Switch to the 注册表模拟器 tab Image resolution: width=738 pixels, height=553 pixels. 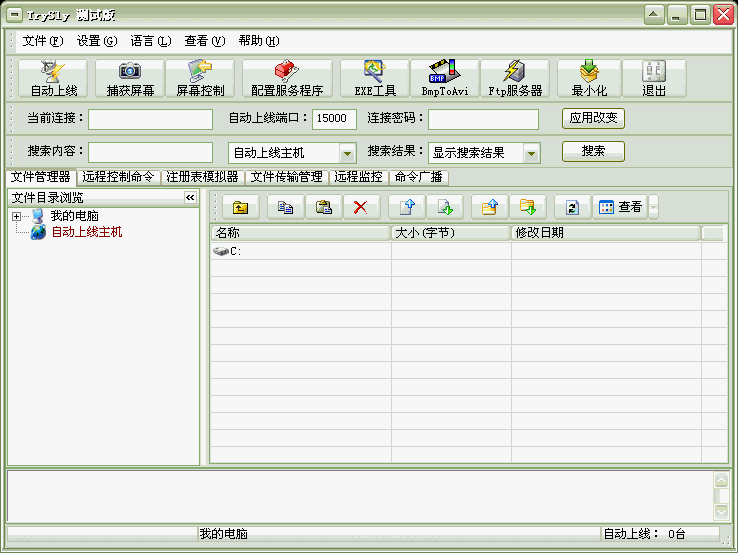(202, 177)
